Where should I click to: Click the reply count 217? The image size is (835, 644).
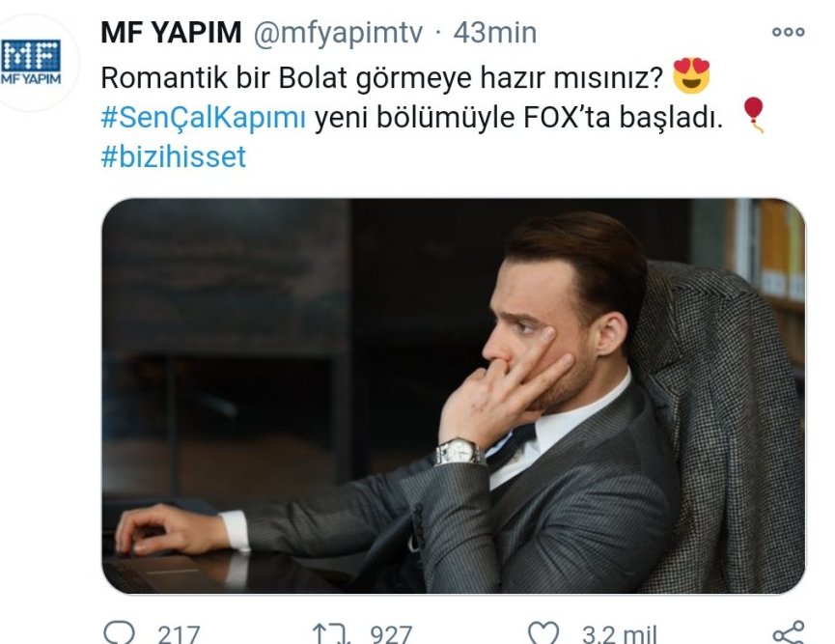[179, 634]
